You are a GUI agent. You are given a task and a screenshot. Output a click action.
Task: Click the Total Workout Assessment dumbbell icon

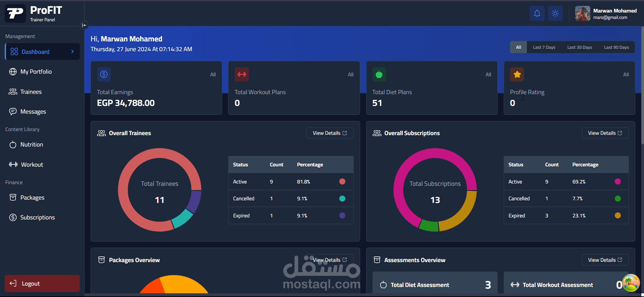pyautogui.click(x=515, y=285)
